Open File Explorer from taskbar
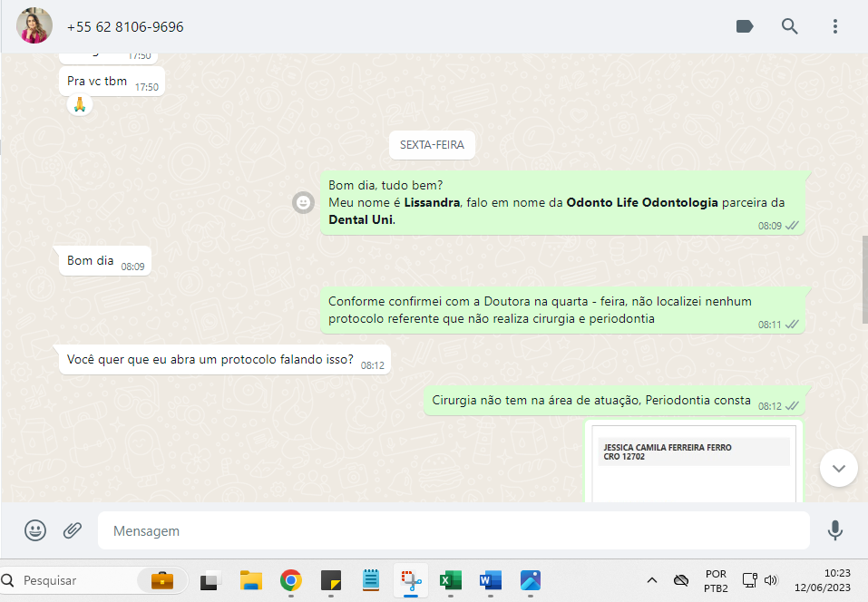Screen dimensions: 868x602 coord(250,580)
